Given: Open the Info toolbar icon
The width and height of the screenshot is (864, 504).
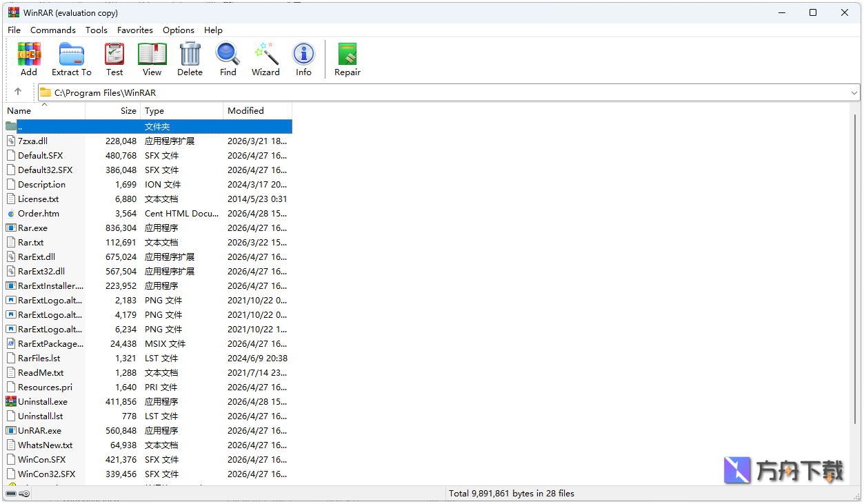Looking at the screenshot, I should pos(303,54).
